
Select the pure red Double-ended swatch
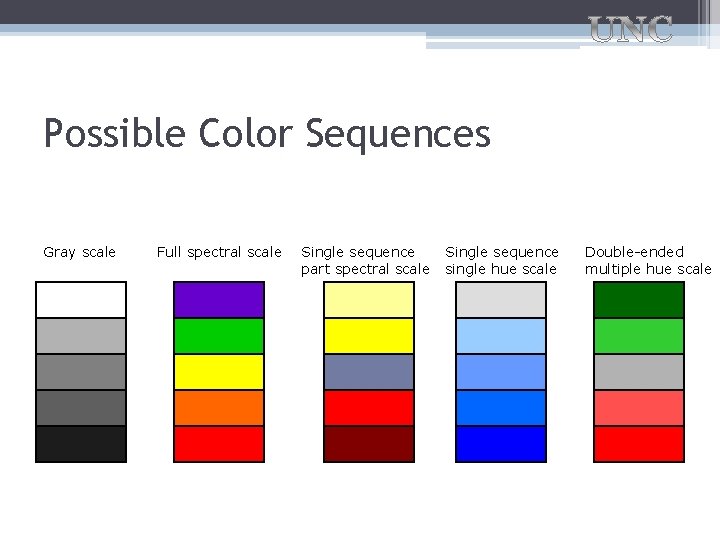point(639,444)
